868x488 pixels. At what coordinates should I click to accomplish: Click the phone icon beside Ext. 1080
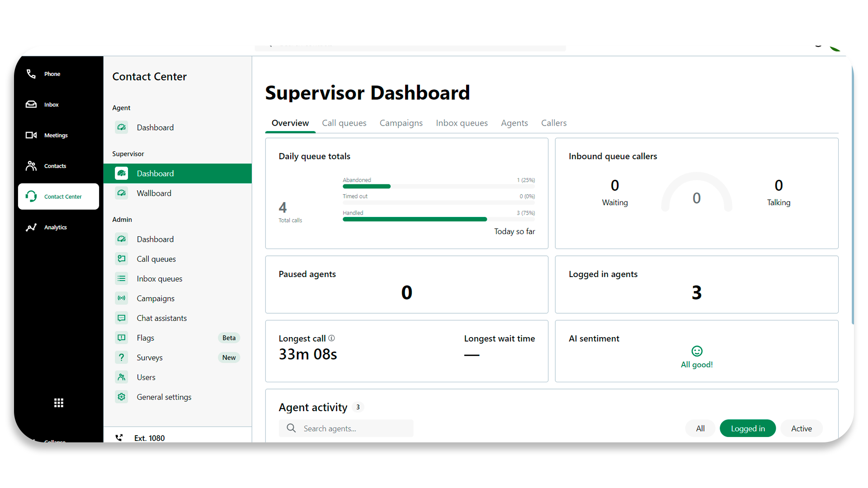(119, 438)
